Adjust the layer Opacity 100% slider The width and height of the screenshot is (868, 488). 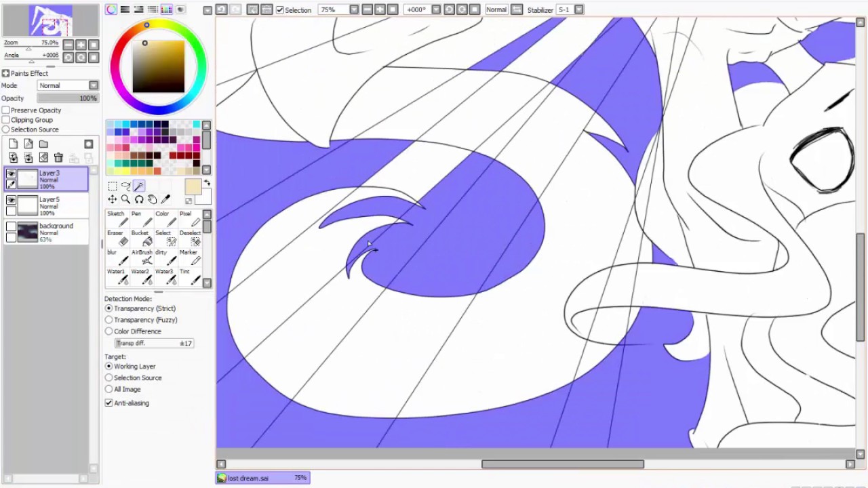(x=68, y=98)
